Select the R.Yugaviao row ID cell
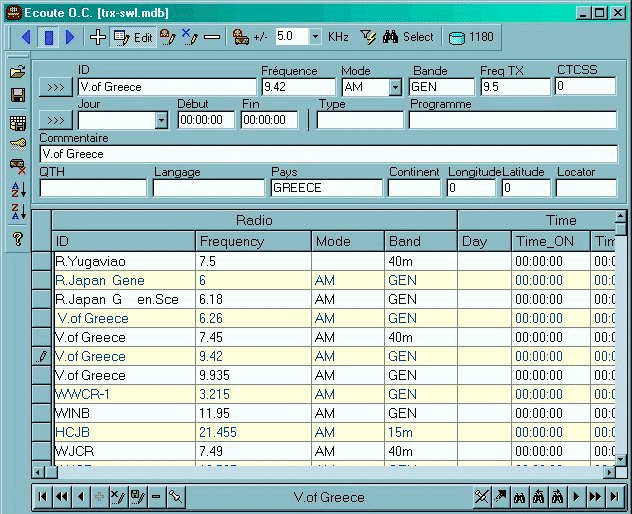 click(x=124, y=261)
